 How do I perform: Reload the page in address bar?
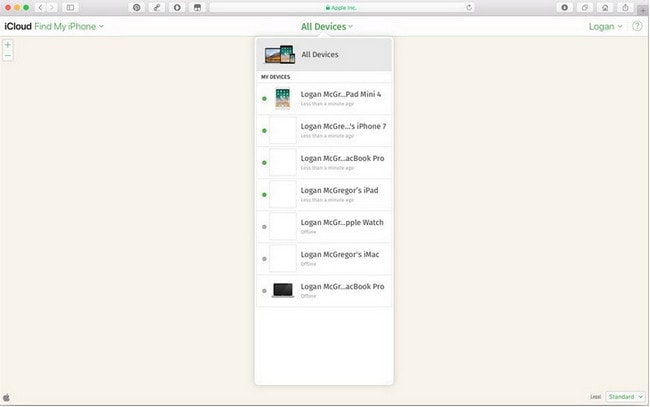469,7
